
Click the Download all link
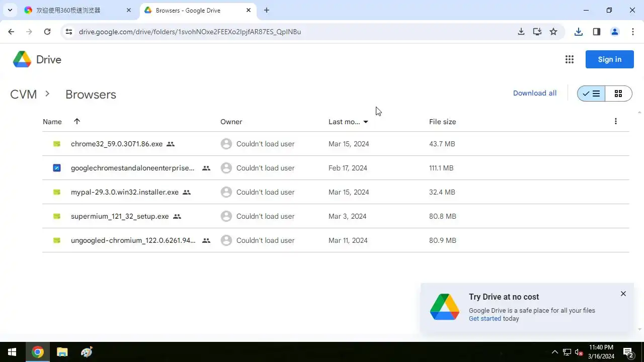(535, 93)
